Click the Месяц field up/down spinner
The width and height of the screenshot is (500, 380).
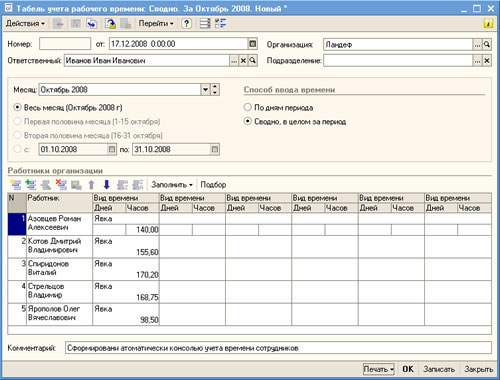click(215, 90)
